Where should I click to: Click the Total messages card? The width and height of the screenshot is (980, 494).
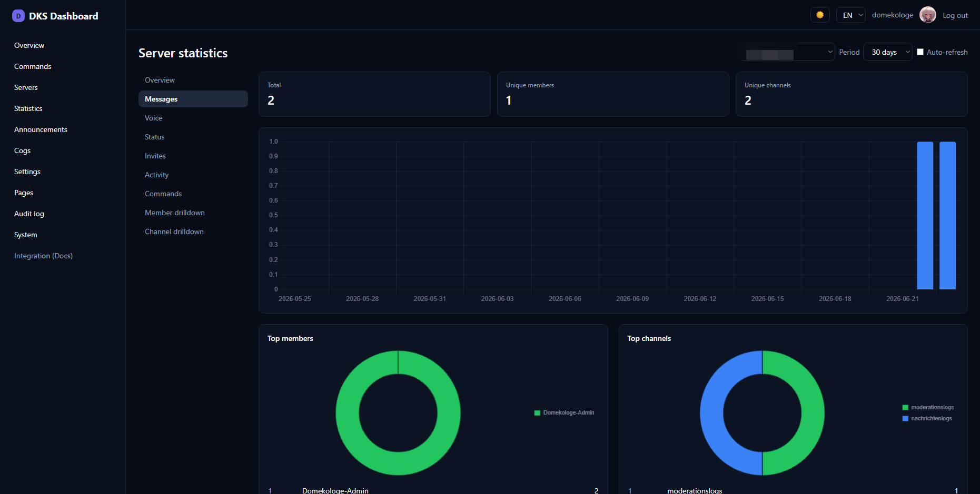[374, 94]
